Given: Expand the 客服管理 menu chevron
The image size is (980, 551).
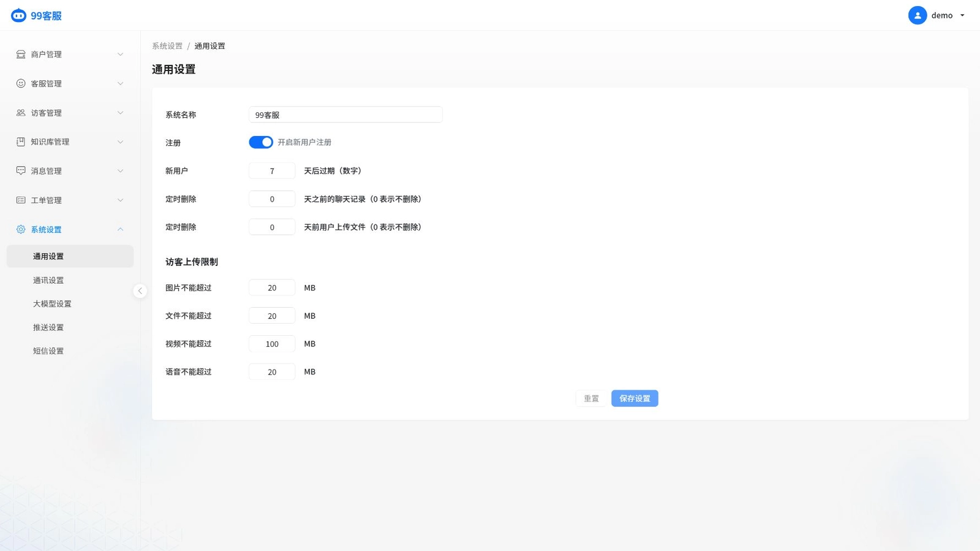Looking at the screenshot, I should click(x=120, y=83).
